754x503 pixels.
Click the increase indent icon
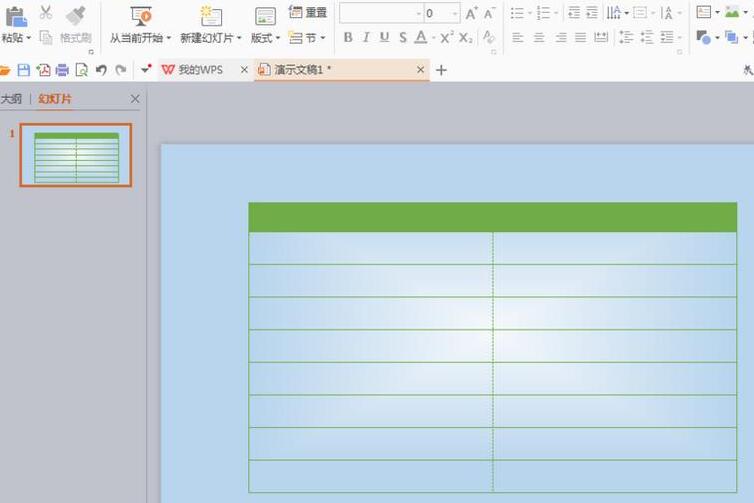(x=592, y=13)
